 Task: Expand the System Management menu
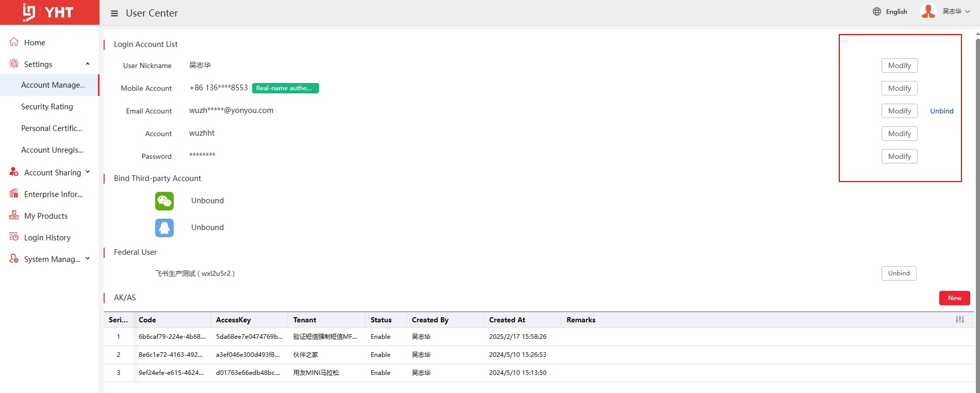click(x=88, y=259)
